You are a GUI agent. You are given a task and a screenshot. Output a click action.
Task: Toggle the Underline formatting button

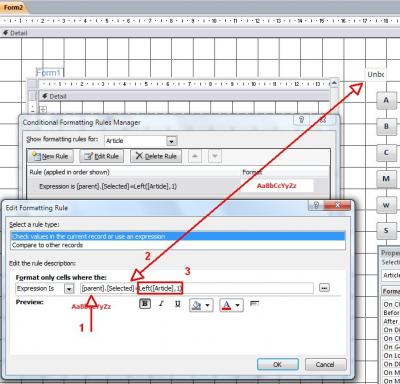tap(178, 304)
